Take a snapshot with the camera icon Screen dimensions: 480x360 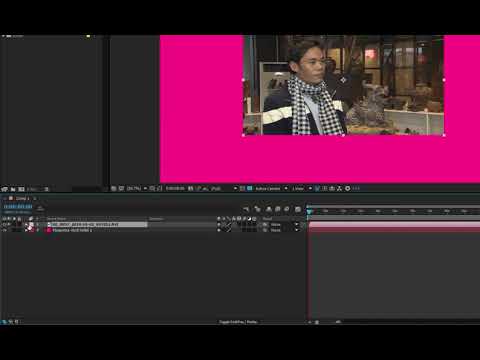pyautogui.click(x=191, y=189)
